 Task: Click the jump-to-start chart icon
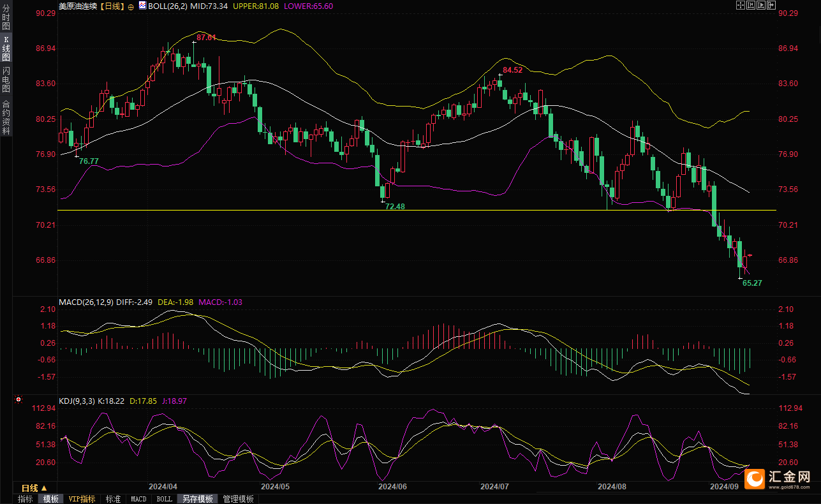coord(751,5)
